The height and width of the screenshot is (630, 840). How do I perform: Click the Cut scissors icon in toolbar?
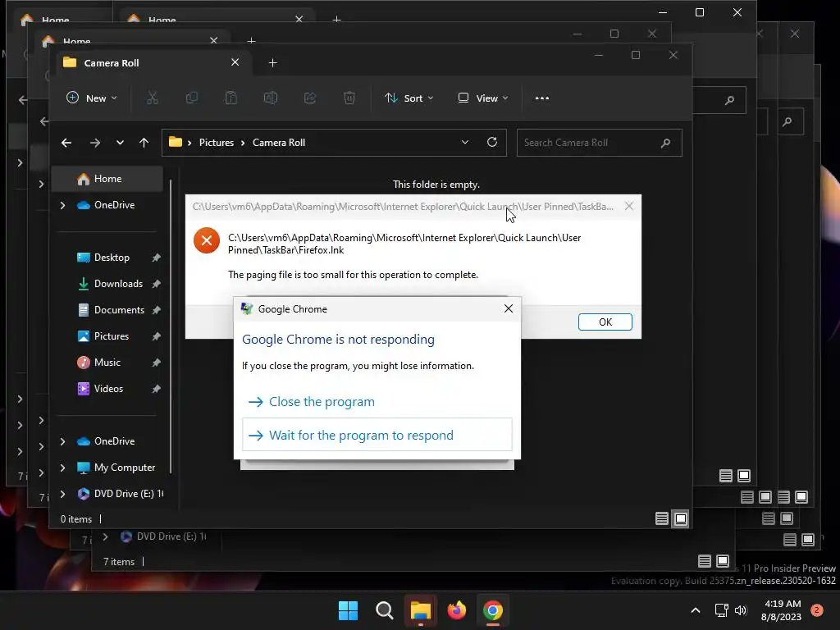(x=152, y=98)
